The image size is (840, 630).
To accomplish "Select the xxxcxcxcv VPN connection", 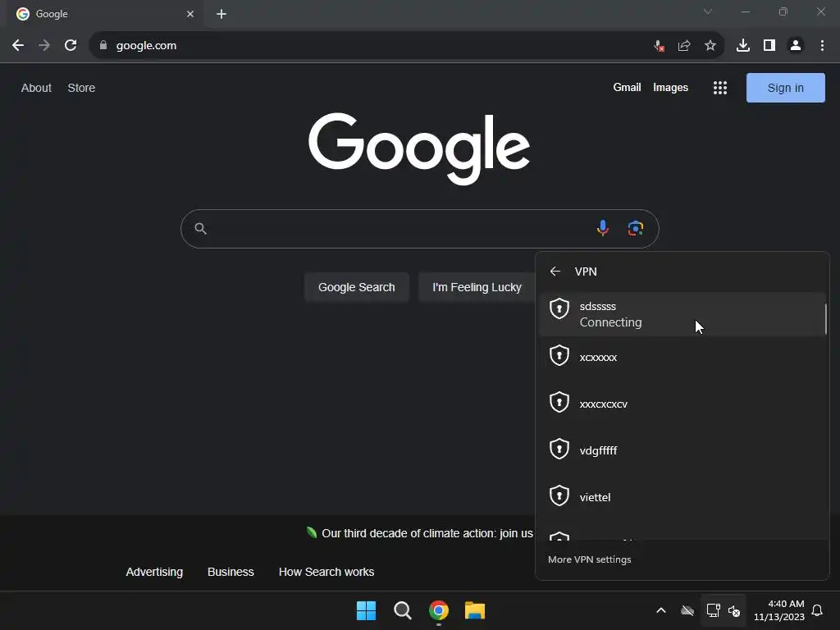I will [682, 404].
